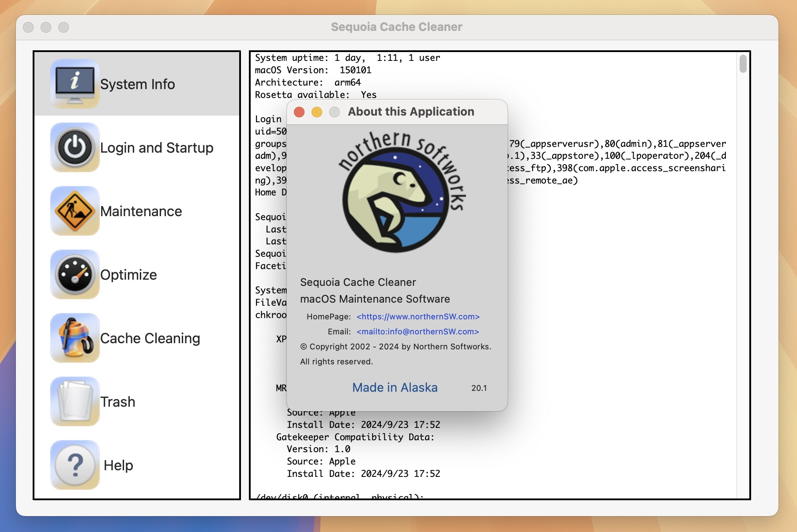797x532 pixels.
Task: Click the 'System uptime' line
Action: coord(348,58)
